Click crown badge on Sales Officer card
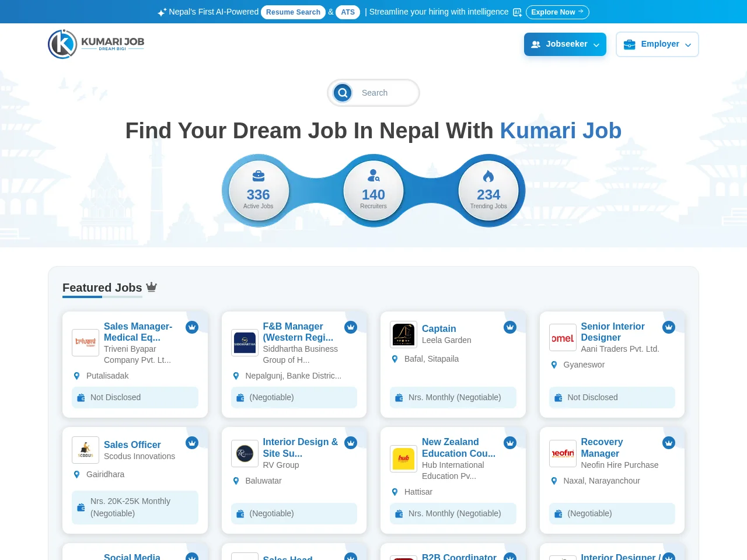This screenshot has width=747, height=560. (192, 443)
